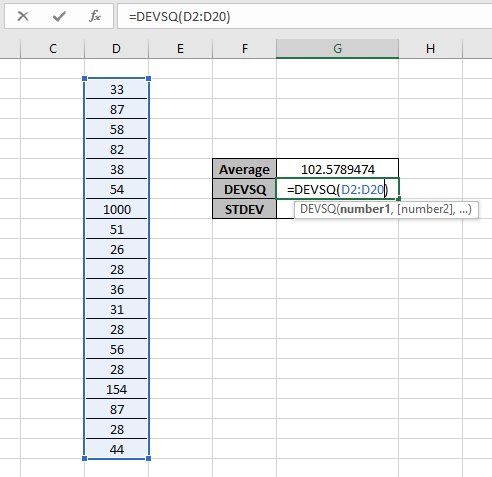
Task: Click the cell containing 1000
Action: 116,209
